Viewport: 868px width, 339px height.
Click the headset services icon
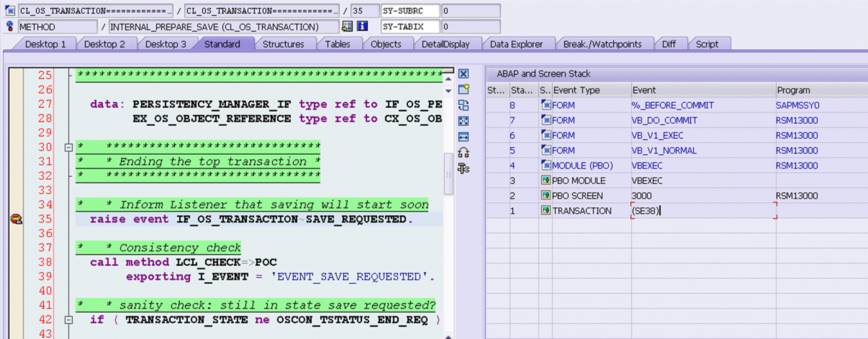(x=463, y=152)
